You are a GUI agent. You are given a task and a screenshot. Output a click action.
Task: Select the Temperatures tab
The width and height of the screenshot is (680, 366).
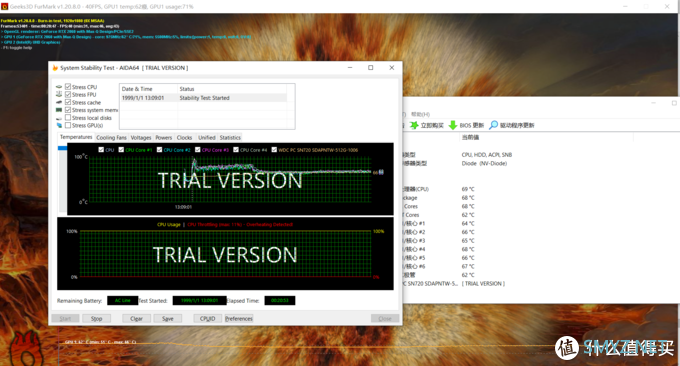click(76, 137)
